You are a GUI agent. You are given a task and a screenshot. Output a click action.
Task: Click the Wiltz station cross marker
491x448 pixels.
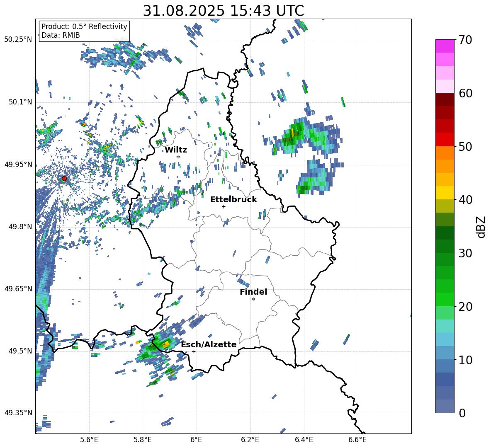pyautogui.click(x=178, y=157)
